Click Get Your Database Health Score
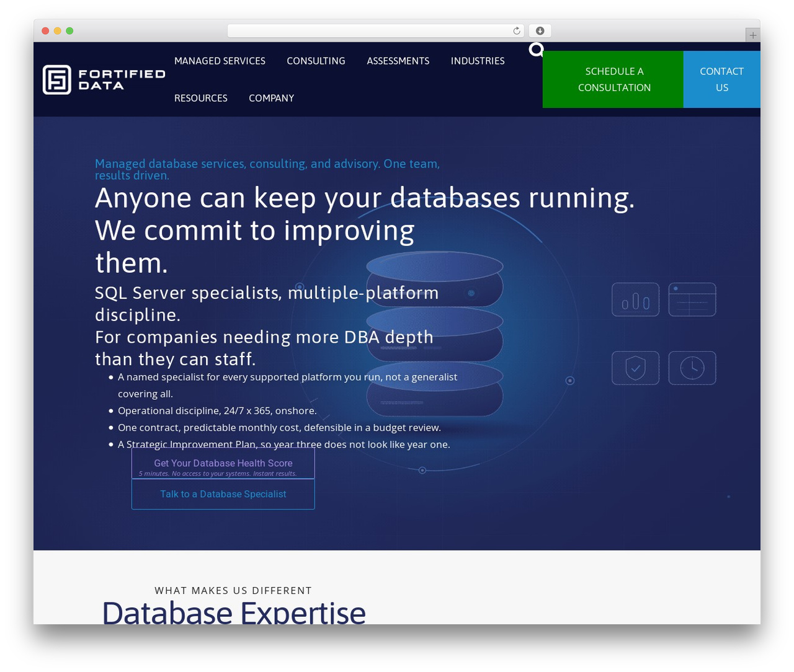The image size is (794, 672). (223, 463)
